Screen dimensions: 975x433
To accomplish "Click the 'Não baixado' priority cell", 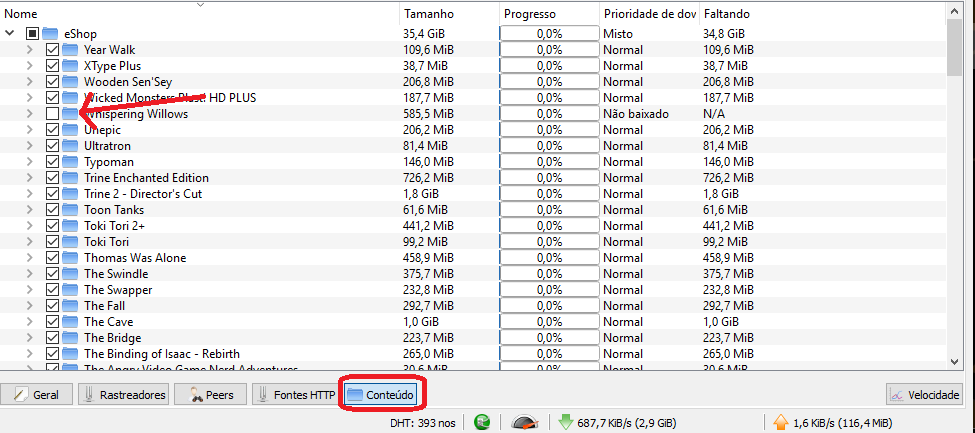I will [635, 114].
